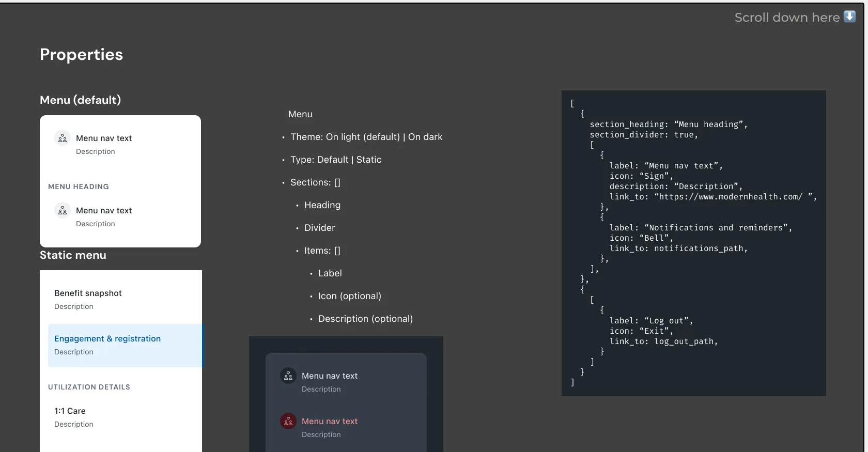Click the Static menu heading
The image size is (868, 452).
(x=73, y=255)
